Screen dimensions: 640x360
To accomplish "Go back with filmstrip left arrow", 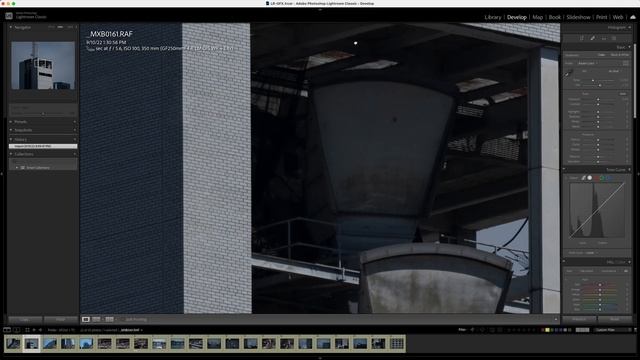I will [x=34, y=330].
